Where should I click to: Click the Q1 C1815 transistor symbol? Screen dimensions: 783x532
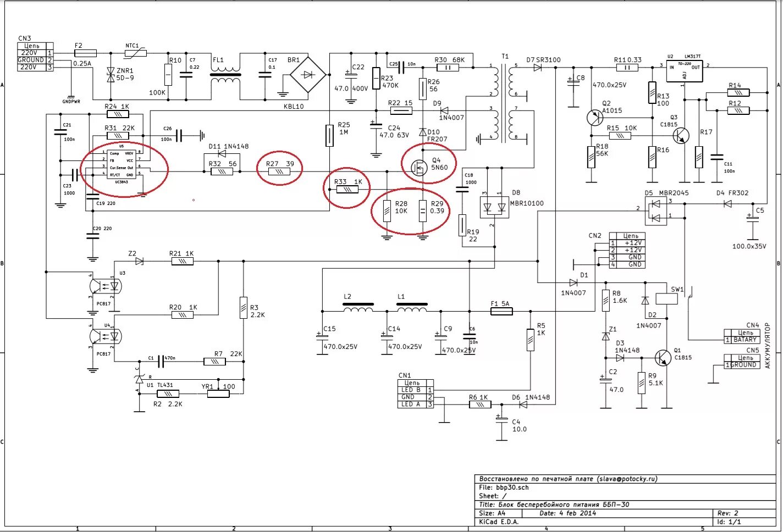click(x=663, y=358)
